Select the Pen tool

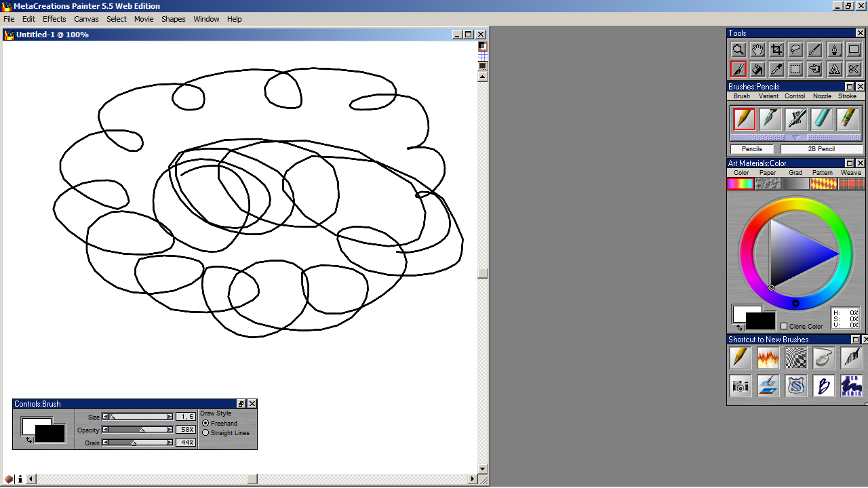pyautogui.click(x=835, y=49)
